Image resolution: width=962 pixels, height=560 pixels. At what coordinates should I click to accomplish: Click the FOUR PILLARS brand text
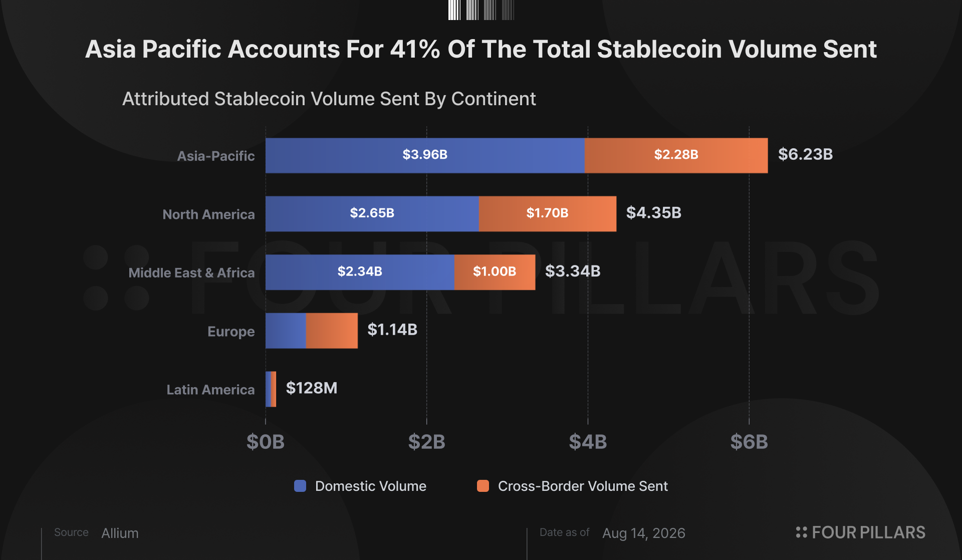click(868, 532)
